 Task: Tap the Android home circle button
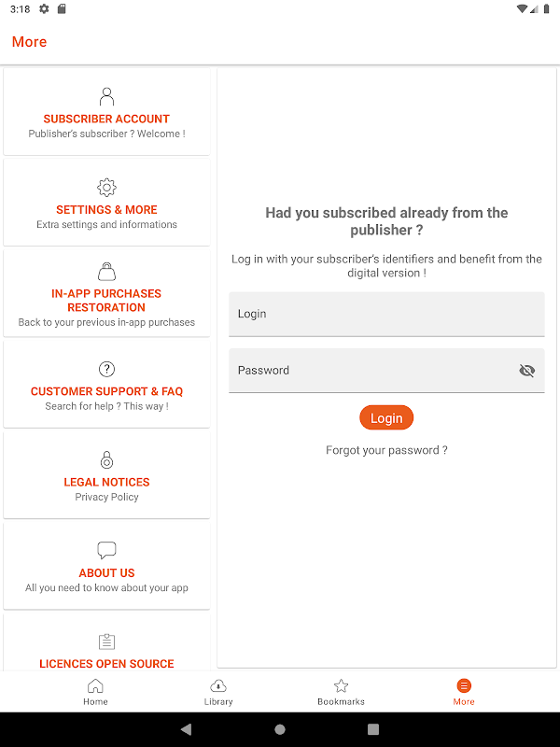pos(280,729)
